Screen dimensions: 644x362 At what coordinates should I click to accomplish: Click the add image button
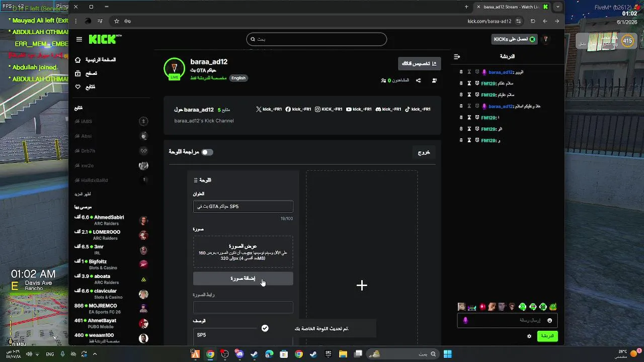point(243,279)
